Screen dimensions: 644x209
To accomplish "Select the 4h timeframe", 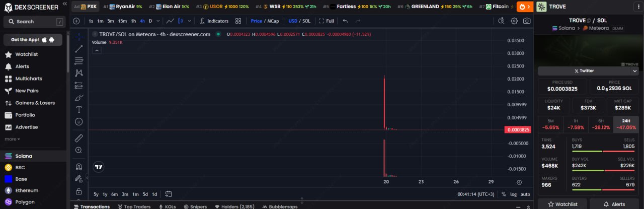I will tap(142, 21).
